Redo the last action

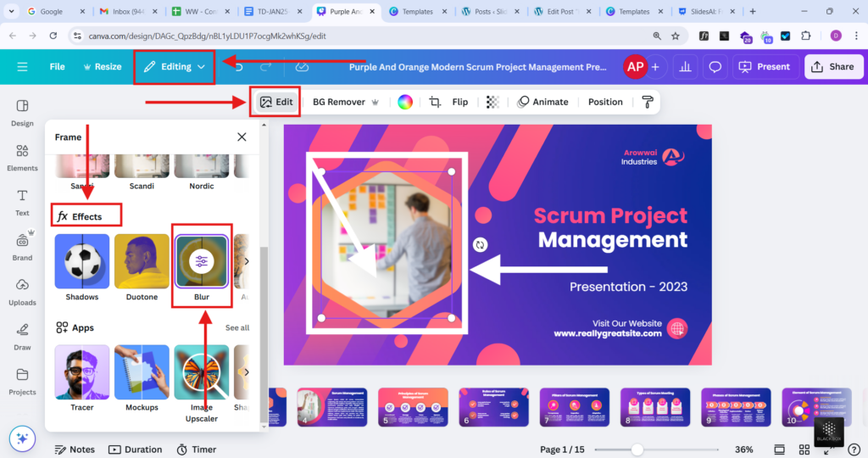[x=265, y=67]
